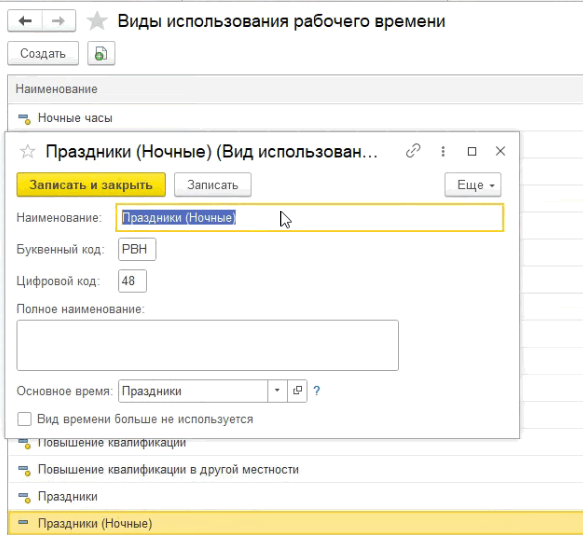Toggle Вид времени больше не используется checkbox
The height and width of the screenshot is (535, 583).
point(24,419)
